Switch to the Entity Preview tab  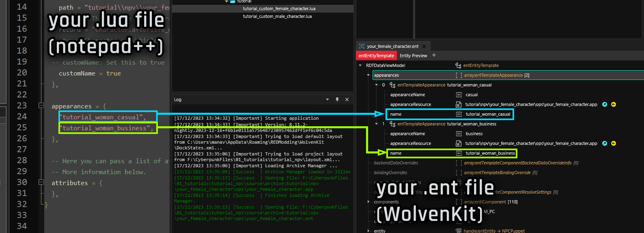(x=413, y=56)
